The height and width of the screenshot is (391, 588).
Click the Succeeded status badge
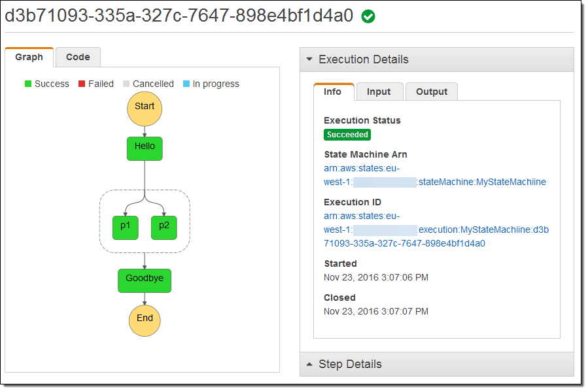[347, 135]
